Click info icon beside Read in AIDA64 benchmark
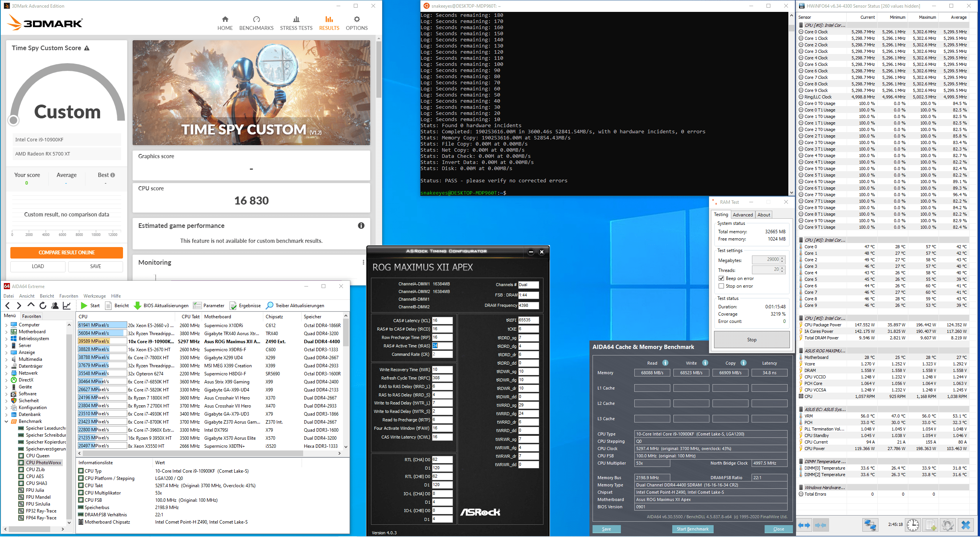980x537 pixels. 665,363
